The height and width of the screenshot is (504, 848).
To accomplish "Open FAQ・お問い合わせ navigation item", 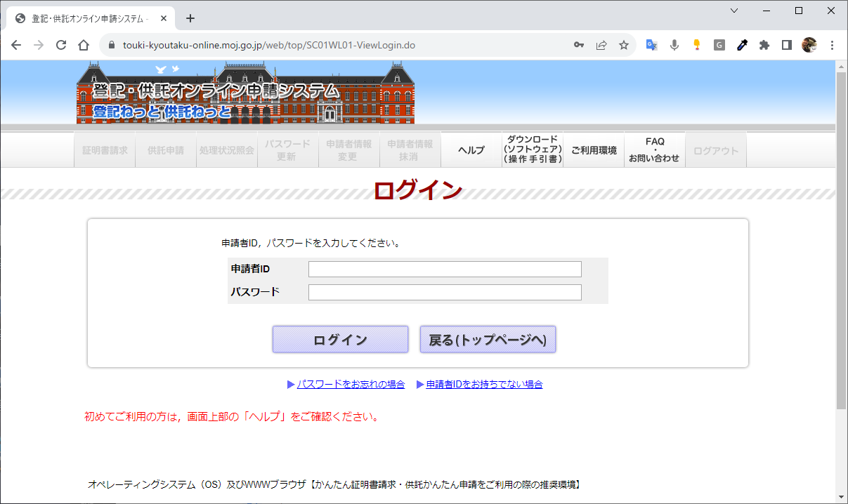I will coord(654,150).
